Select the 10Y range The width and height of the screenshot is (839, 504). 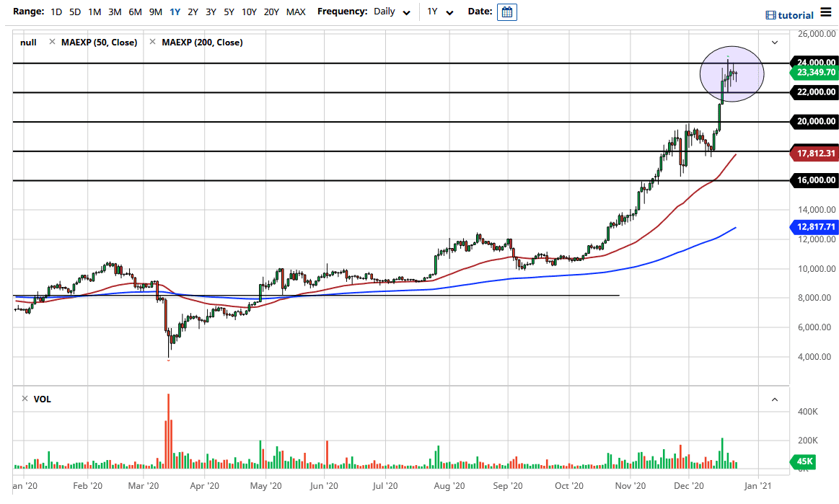coord(249,12)
